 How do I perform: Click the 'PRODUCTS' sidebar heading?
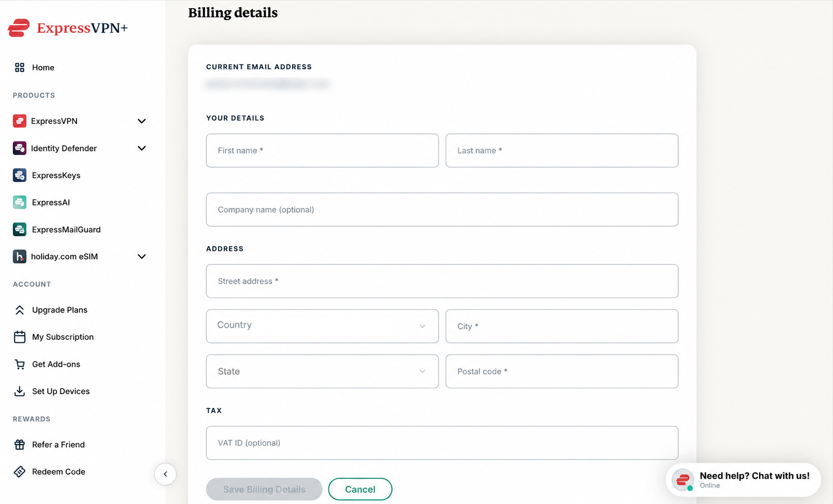click(x=34, y=96)
